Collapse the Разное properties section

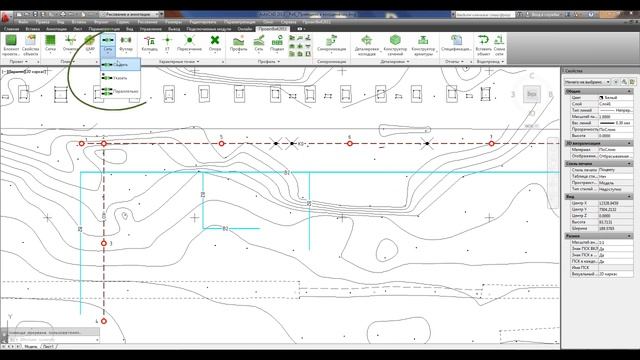point(629,236)
